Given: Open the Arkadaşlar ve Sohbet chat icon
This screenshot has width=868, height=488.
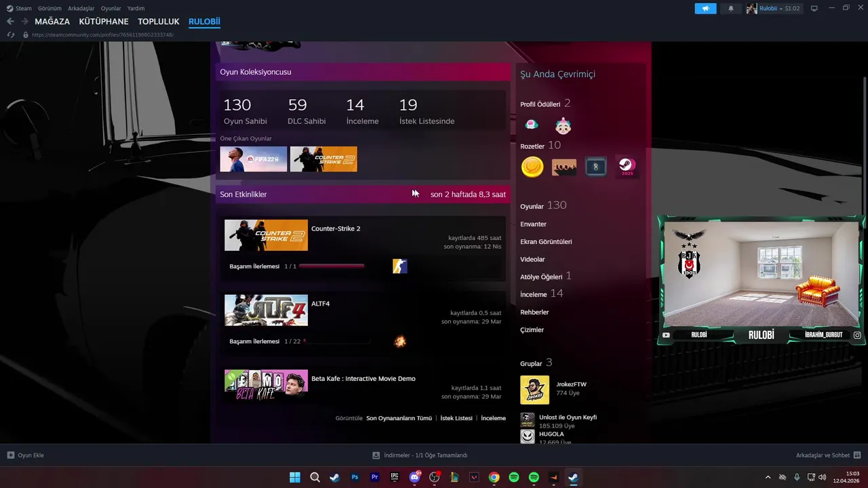Looking at the screenshot, I should coord(857,455).
